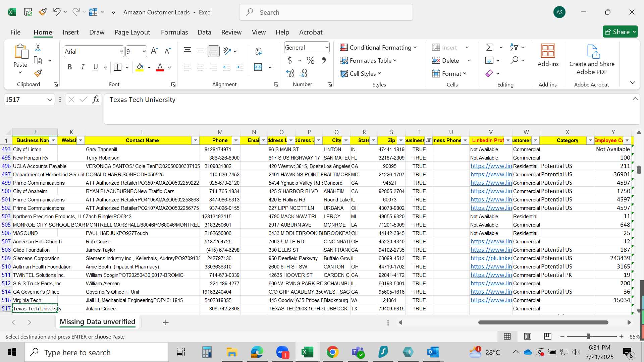Image resolution: width=644 pixels, height=362 pixels.
Task: Toggle Bottom Align in Alignment group
Action: [214, 51]
